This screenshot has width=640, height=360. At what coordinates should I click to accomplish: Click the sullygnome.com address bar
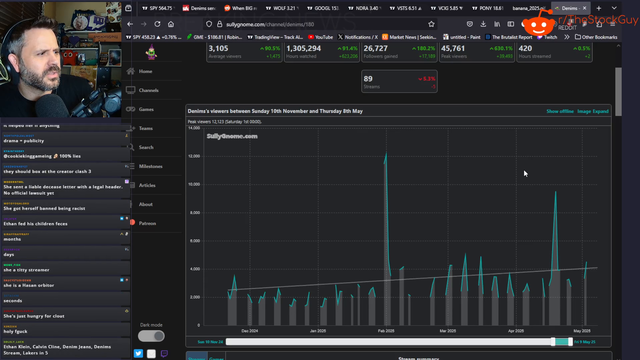pos(320,24)
